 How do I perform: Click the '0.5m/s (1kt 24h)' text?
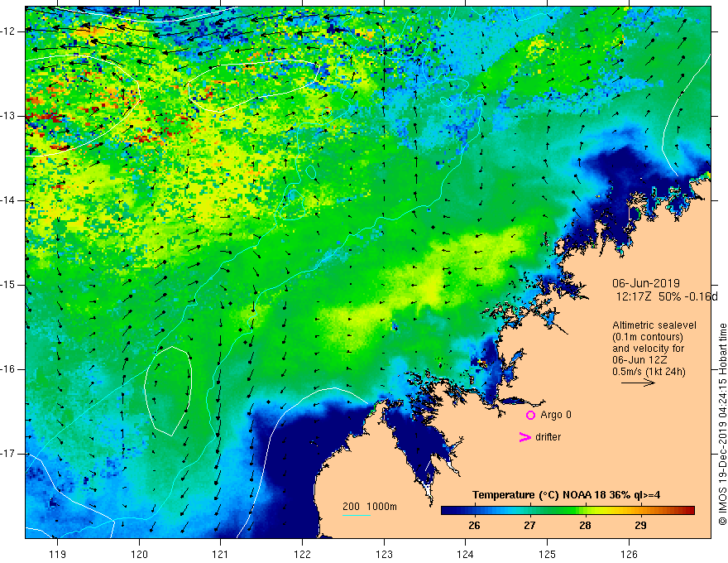coord(649,372)
